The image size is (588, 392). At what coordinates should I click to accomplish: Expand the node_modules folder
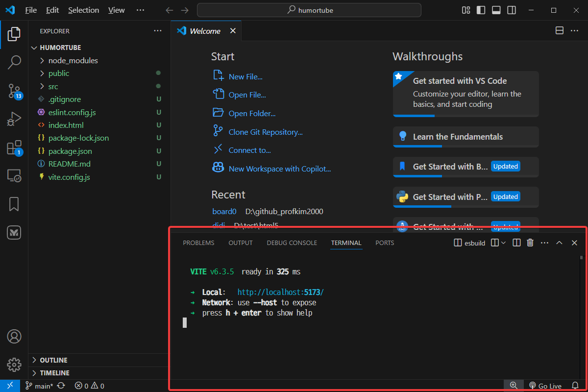pos(73,61)
